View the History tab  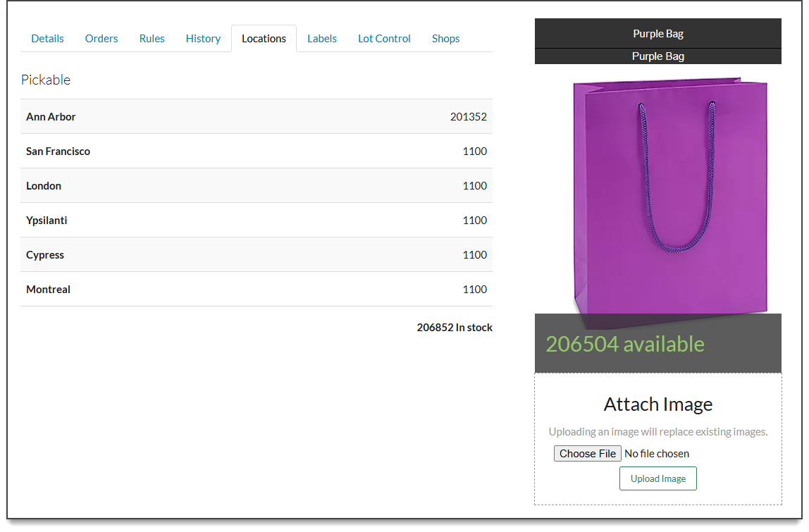pyautogui.click(x=203, y=39)
